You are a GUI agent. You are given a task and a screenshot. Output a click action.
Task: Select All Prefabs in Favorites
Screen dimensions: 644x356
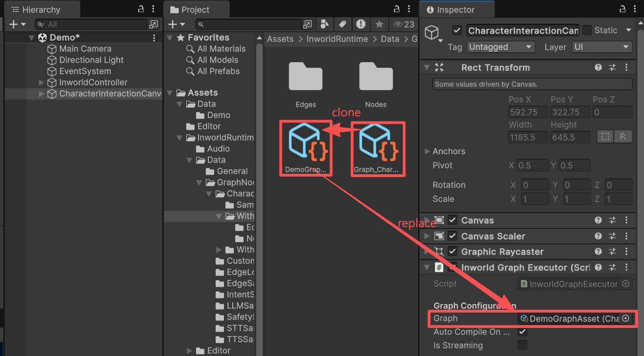coord(218,71)
